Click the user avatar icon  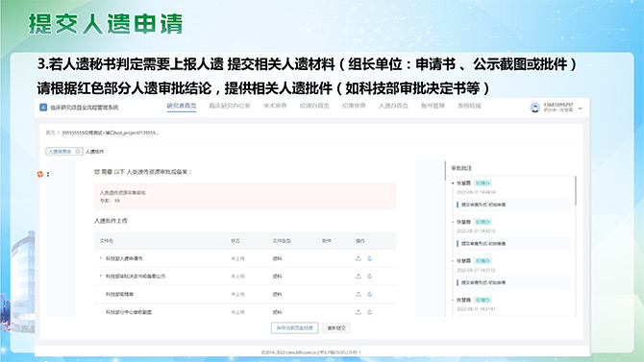[x=534, y=108]
